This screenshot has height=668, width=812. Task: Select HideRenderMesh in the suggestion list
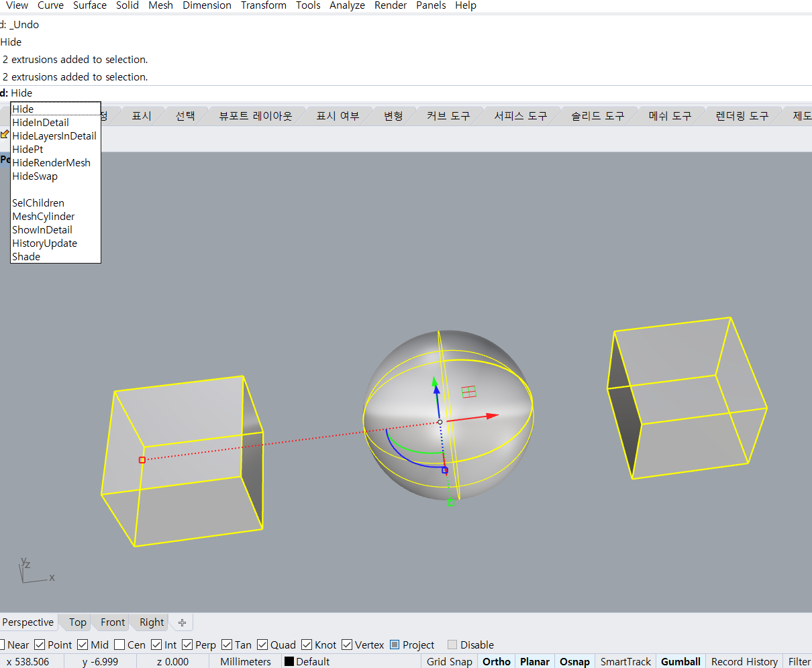(x=56, y=162)
